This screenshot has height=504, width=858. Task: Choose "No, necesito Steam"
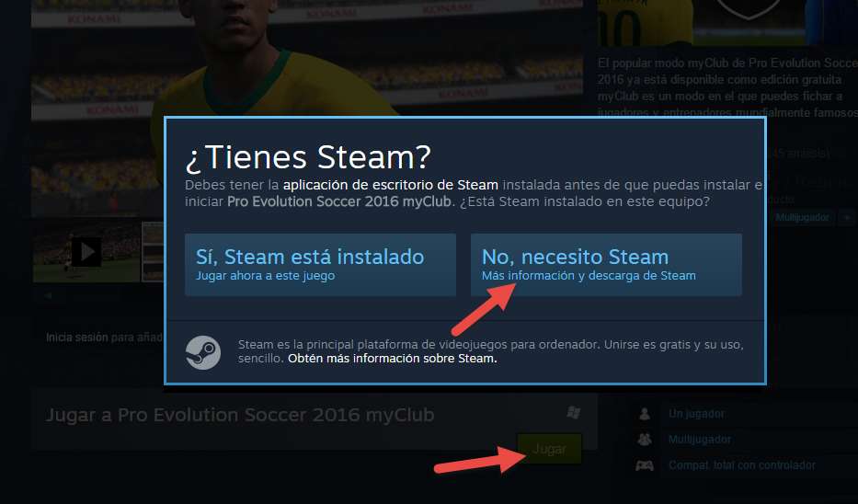point(606,265)
